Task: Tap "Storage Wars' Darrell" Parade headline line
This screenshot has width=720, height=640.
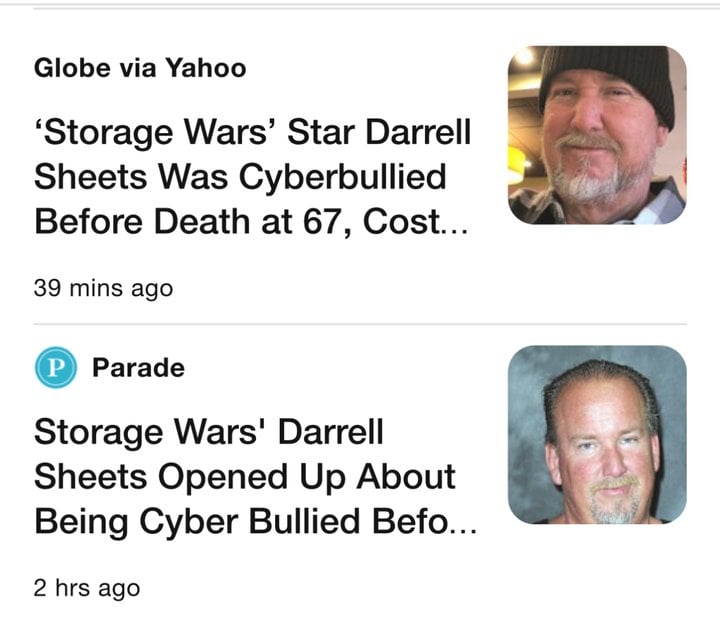Action: pyautogui.click(x=208, y=432)
